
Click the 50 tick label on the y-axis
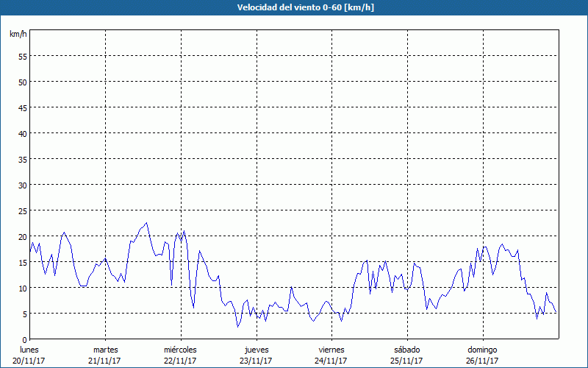pos(22,82)
